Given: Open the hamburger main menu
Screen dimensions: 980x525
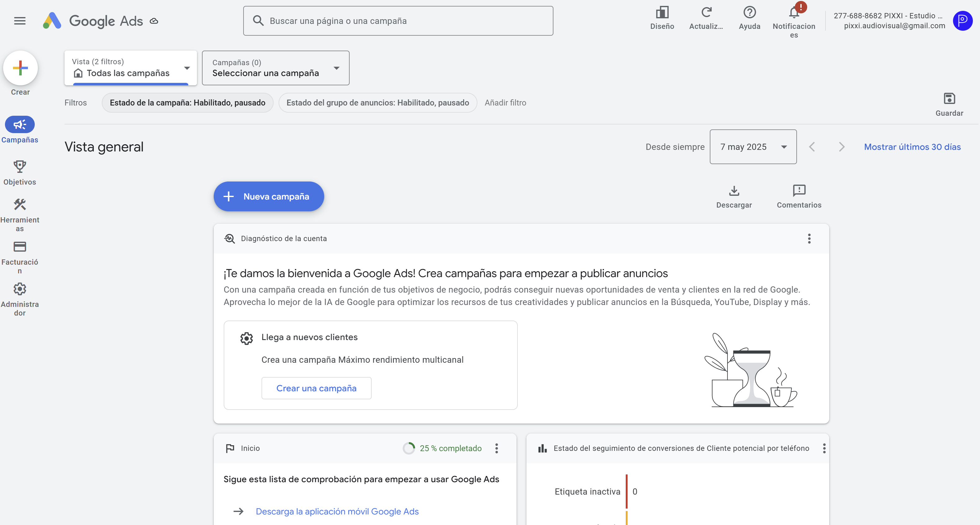Looking at the screenshot, I should (x=20, y=21).
